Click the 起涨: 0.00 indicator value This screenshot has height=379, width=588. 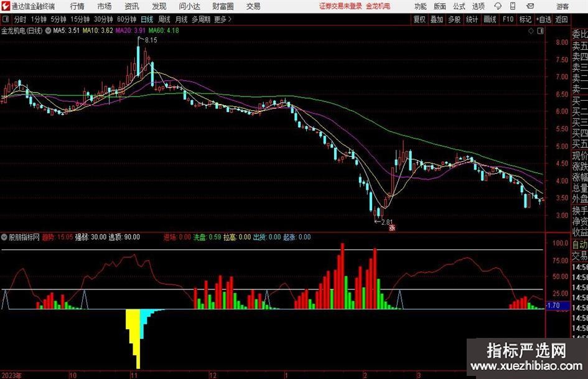click(x=297, y=237)
